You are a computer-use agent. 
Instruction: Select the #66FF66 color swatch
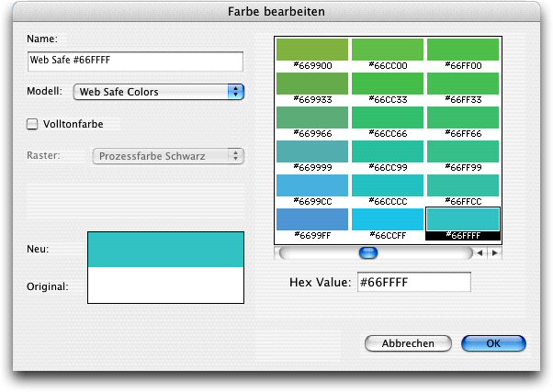click(x=463, y=118)
